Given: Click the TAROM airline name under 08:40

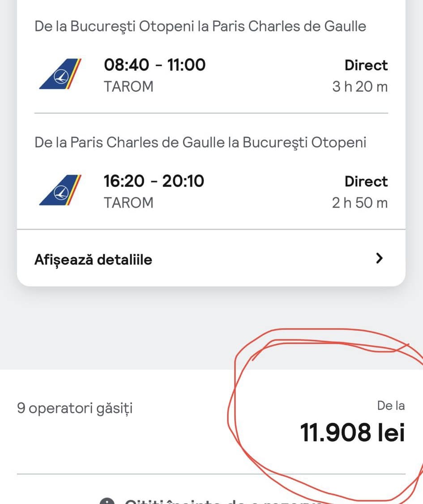Looking at the screenshot, I should (128, 86).
